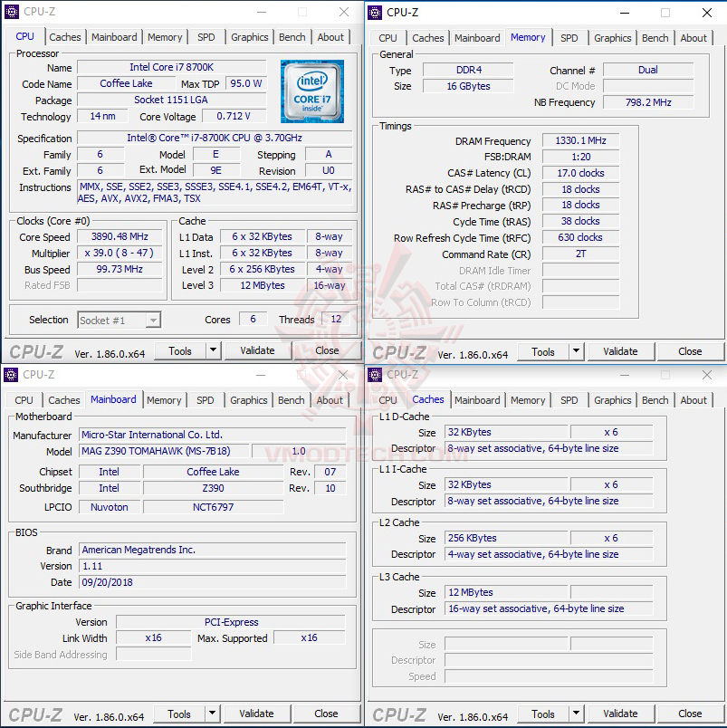Click title bar CPU-Z icon of Mainboard window
This screenshot has height=728, width=727.
click(9, 375)
